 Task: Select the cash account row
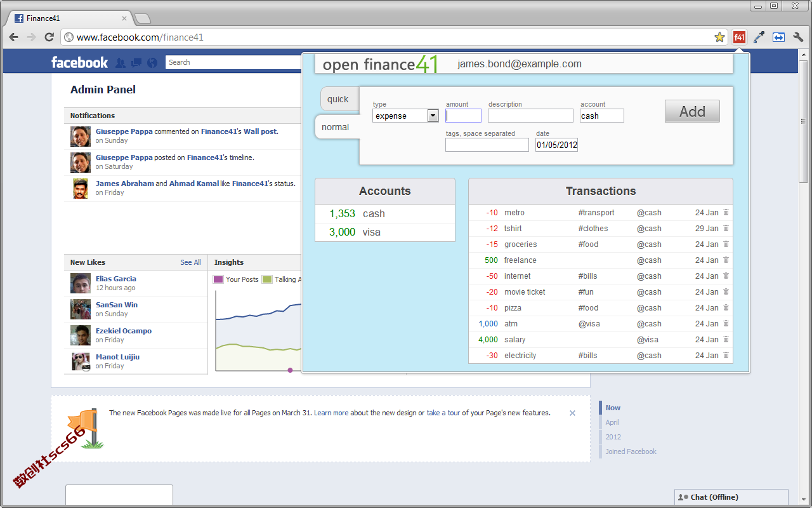(385, 214)
